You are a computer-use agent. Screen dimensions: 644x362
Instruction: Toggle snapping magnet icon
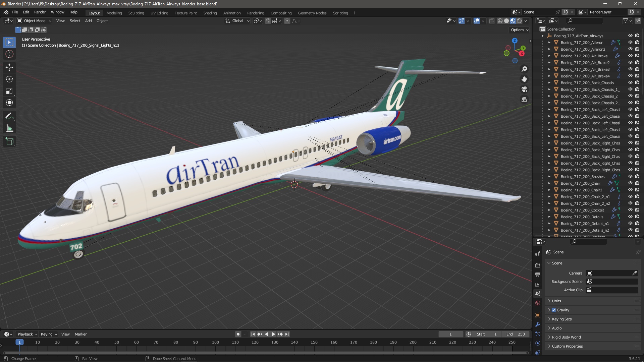pyautogui.click(x=268, y=21)
